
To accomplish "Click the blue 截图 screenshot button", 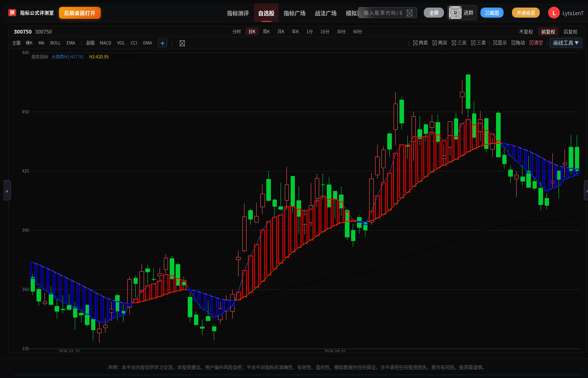I will tap(492, 13).
